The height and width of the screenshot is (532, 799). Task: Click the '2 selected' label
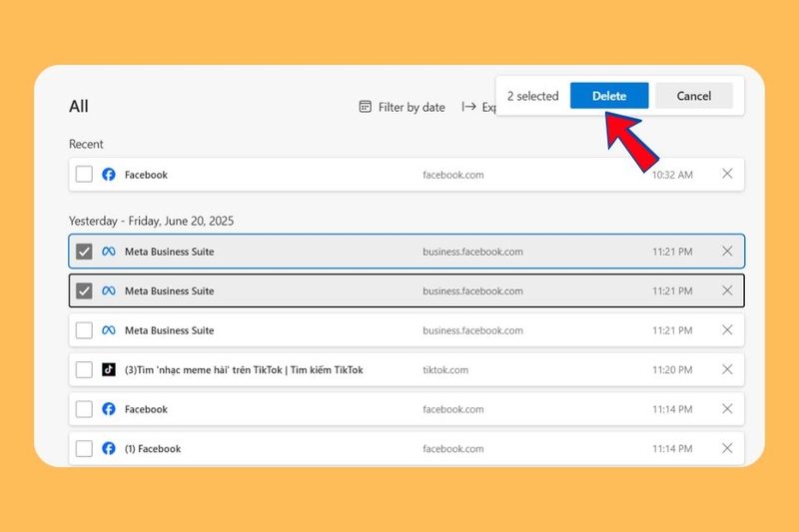532,96
